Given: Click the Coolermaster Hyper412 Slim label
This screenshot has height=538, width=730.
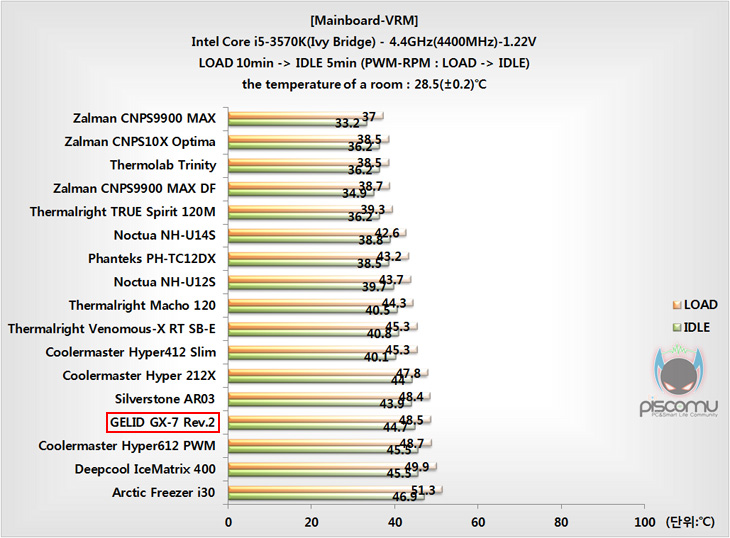Looking at the screenshot, I should [x=131, y=352].
